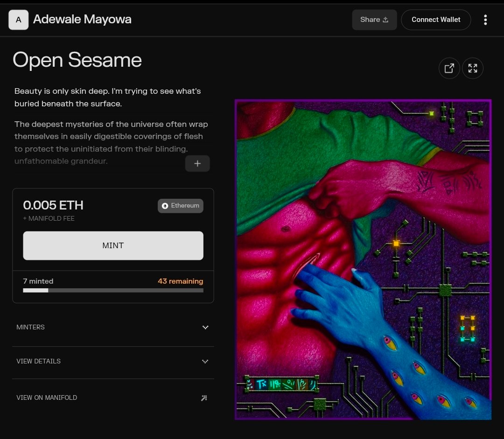Click the '0.005 ETH' price text
504x439 pixels.
pos(53,205)
